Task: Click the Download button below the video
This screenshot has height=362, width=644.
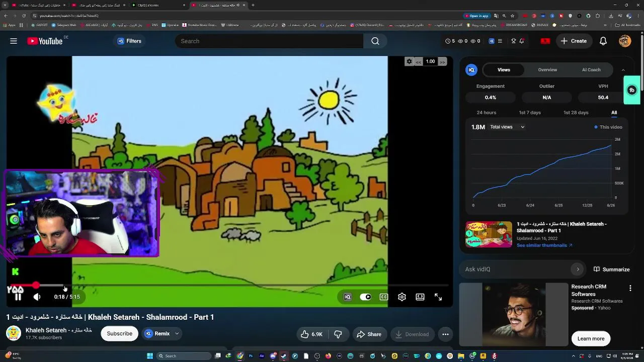Action: [x=412, y=334]
